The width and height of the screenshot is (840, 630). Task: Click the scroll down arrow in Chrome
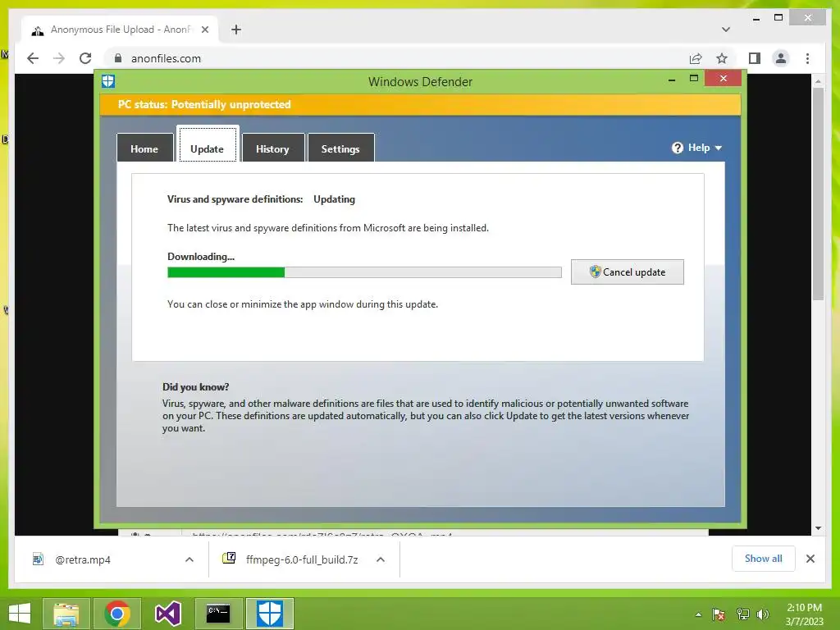(x=818, y=528)
